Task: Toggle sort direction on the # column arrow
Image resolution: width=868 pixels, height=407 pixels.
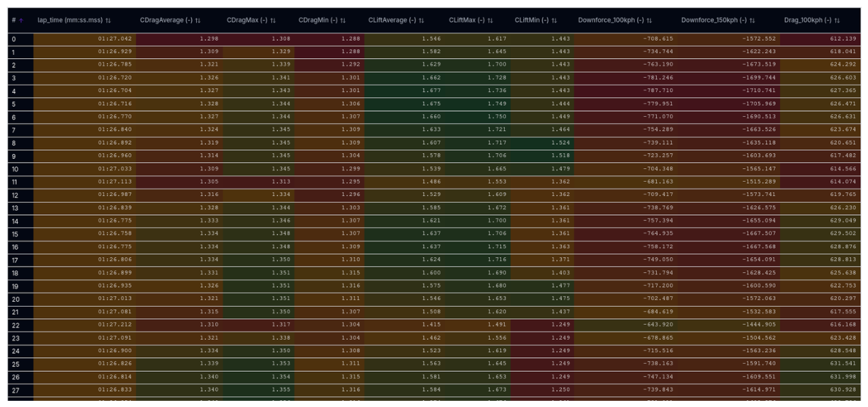Action: pyautogui.click(x=20, y=20)
